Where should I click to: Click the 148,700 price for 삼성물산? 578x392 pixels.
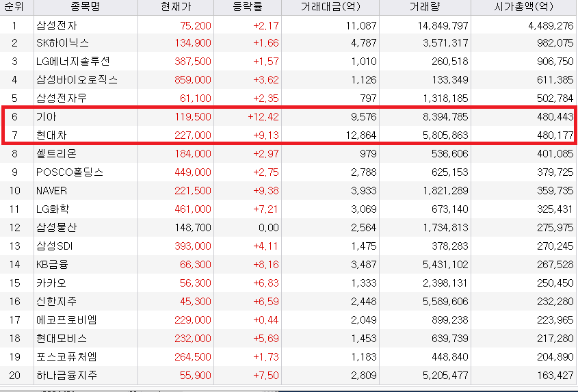pos(193,228)
